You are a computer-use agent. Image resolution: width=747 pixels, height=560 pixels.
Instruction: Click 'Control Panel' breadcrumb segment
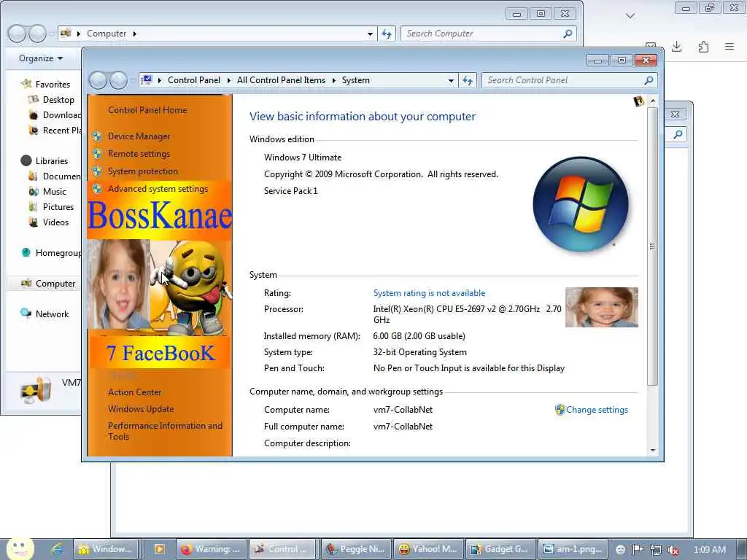(x=194, y=80)
